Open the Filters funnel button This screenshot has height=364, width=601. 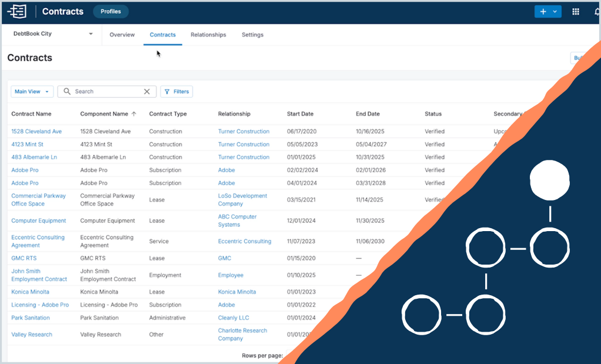[176, 92]
